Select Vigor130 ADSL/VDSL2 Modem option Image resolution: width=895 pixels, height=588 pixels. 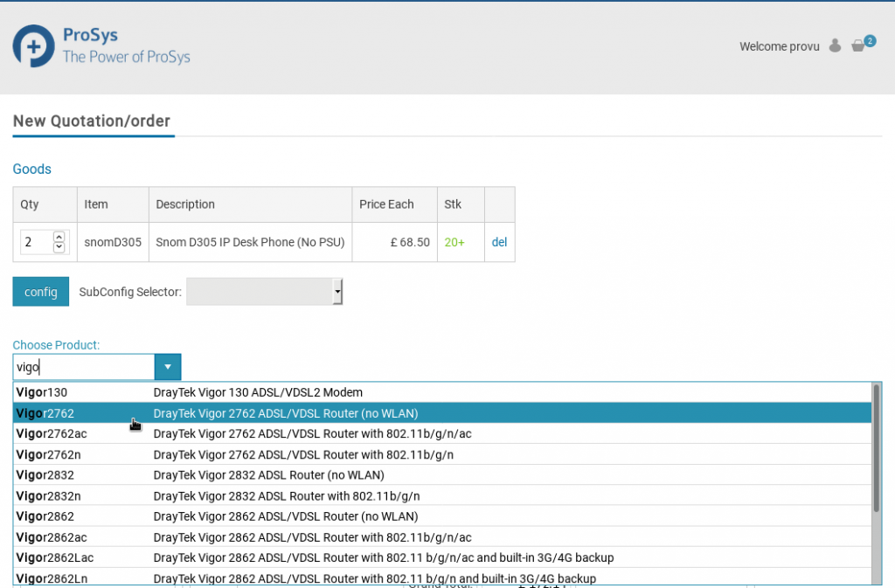pos(442,392)
